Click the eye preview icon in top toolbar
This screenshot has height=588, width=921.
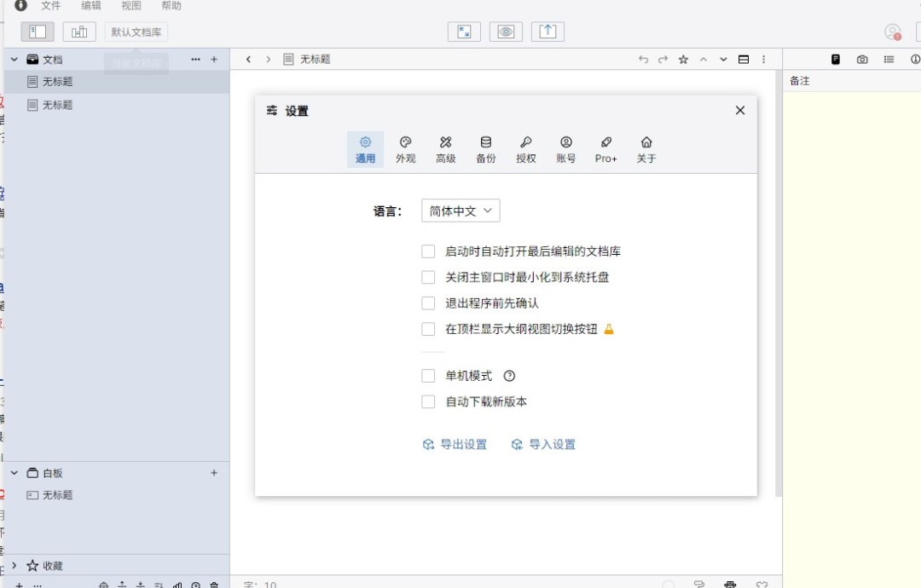click(x=507, y=31)
